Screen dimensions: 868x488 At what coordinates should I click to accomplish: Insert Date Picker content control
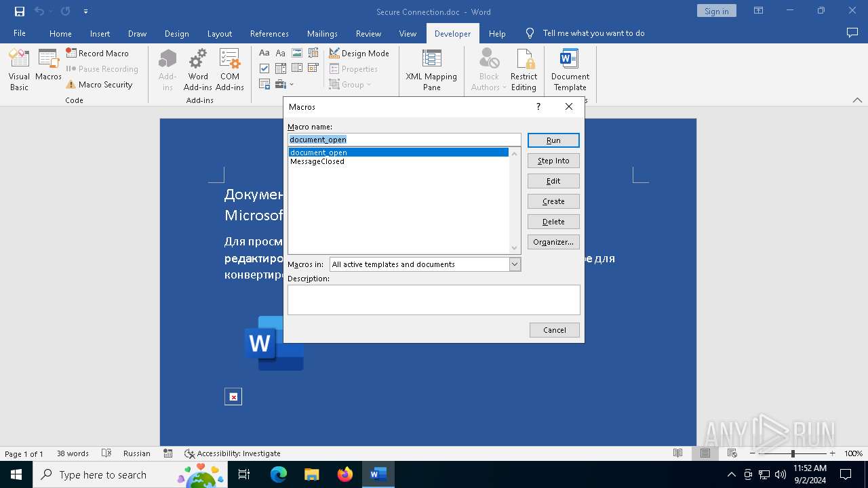tap(313, 68)
